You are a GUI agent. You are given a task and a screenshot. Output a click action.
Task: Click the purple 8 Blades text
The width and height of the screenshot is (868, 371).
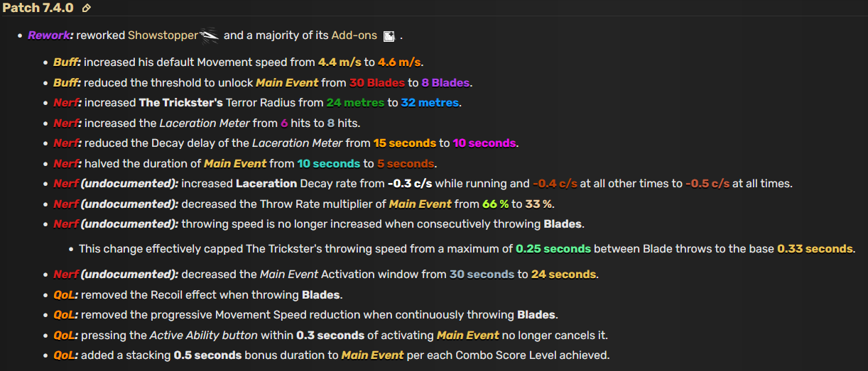[446, 82]
